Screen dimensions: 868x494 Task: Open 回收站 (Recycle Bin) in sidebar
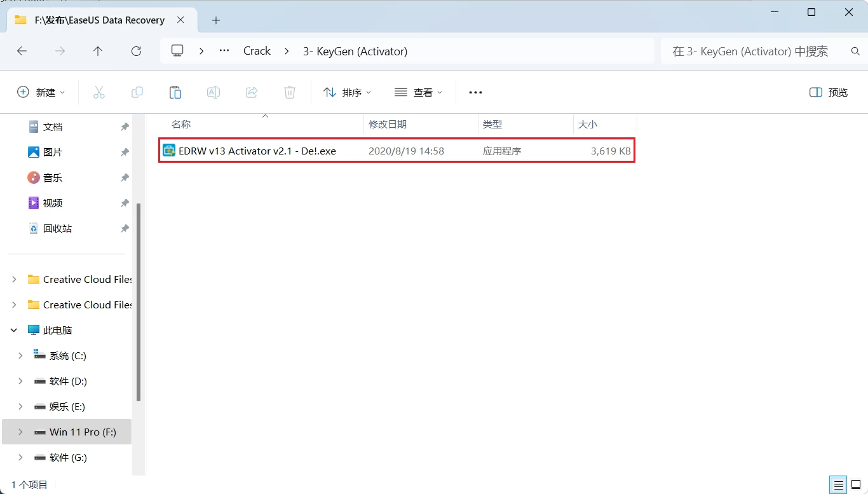(57, 229)
